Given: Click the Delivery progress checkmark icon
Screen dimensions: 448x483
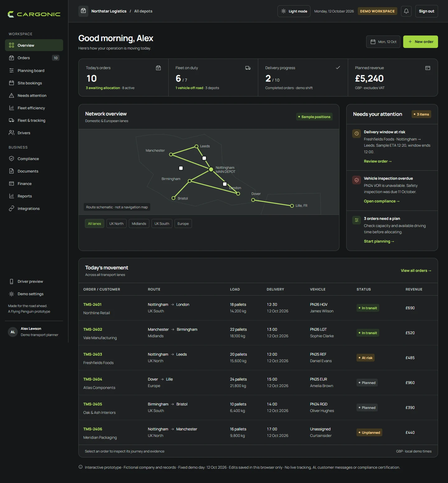Looking at the screenshot, I should coord(338,68).
